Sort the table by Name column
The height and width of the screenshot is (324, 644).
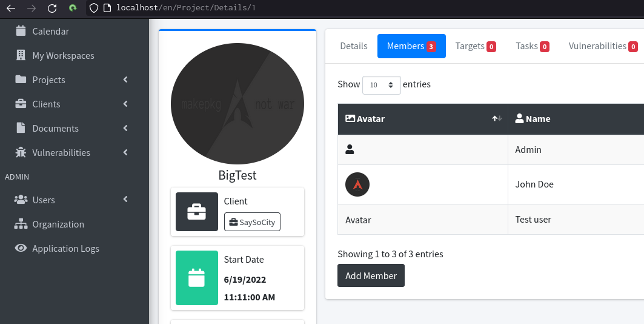pos(576,119)
